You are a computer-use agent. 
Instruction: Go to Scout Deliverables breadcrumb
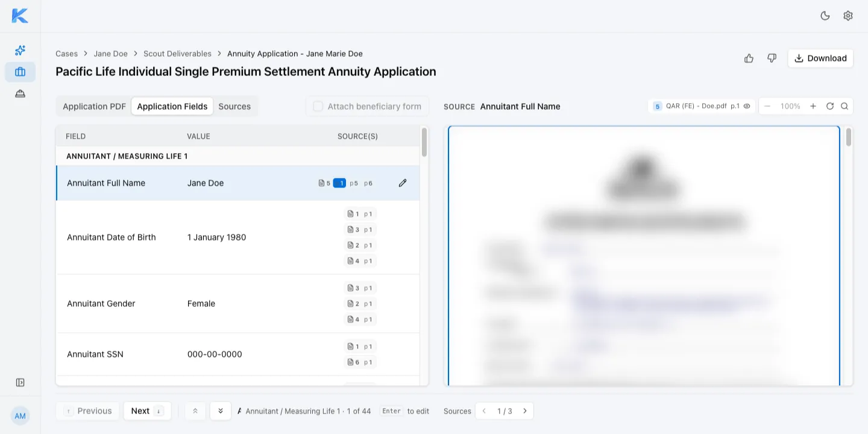177,54
